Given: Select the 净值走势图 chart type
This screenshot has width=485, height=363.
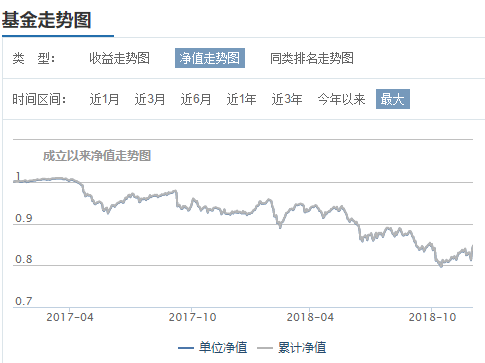Looking at the screenshot, I should coord(210,58).
